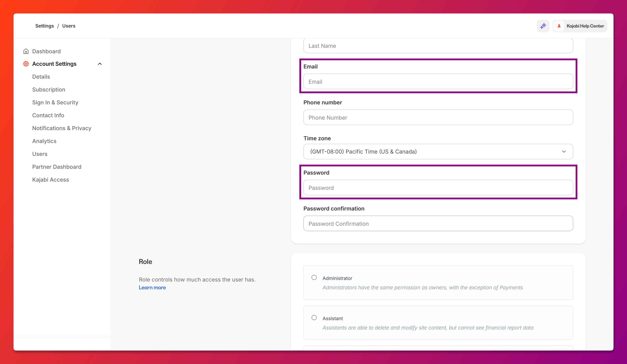Click the Password Confirmation input field
Viewport: 627px width, 364px height.
coord(438,223)
